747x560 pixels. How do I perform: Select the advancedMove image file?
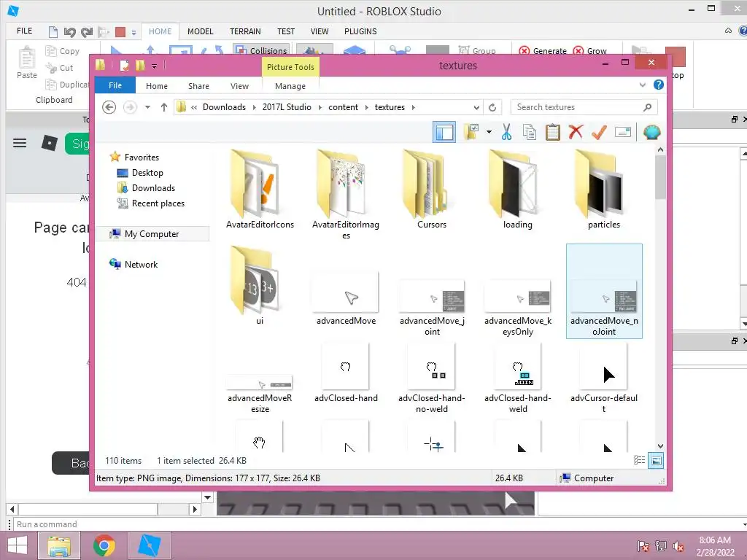347,298
